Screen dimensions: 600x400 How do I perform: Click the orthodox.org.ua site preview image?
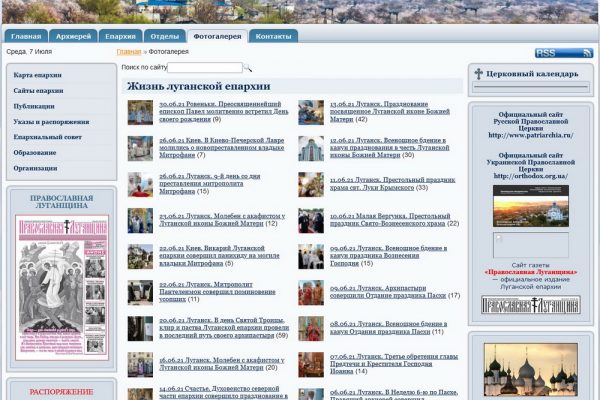(x=530, y=206)
